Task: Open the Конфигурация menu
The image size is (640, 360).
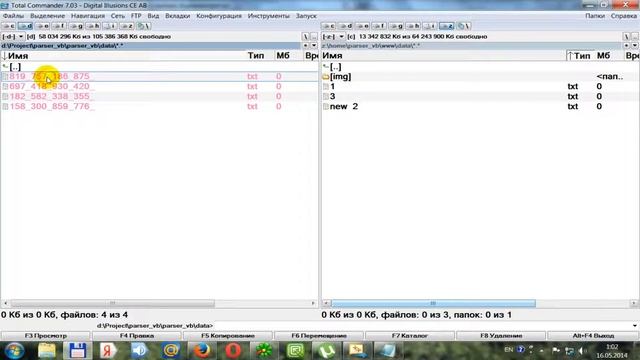Action: click(219, 16)
